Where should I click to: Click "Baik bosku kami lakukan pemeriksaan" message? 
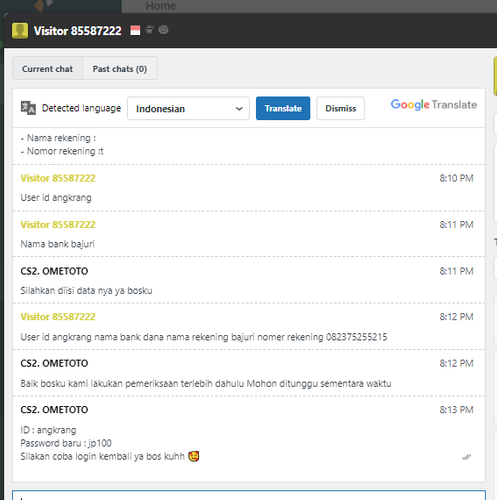206,384
